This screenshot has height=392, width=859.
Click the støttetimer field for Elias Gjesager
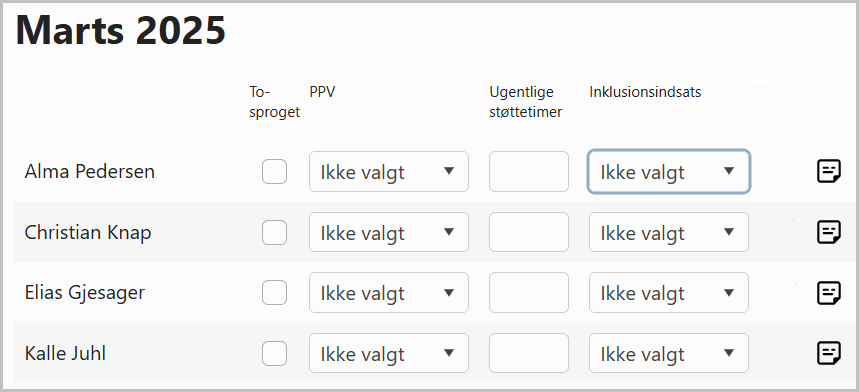pyautogui.click(x=529, y=292)
